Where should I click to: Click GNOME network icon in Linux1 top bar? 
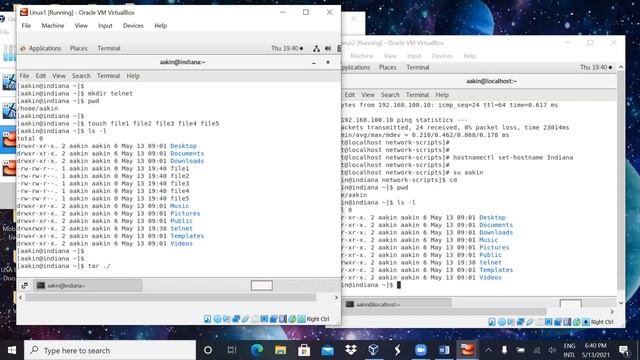(316, 48)
